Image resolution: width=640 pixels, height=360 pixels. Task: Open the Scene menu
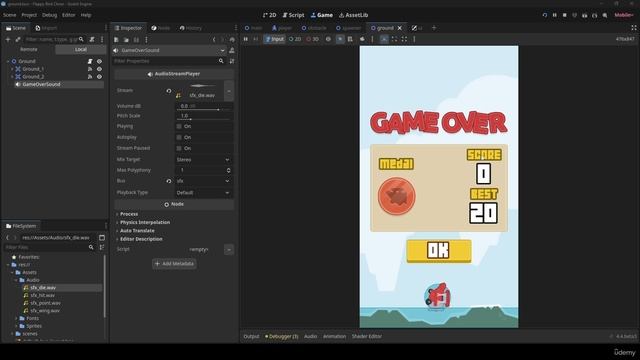tap(9, 15)
